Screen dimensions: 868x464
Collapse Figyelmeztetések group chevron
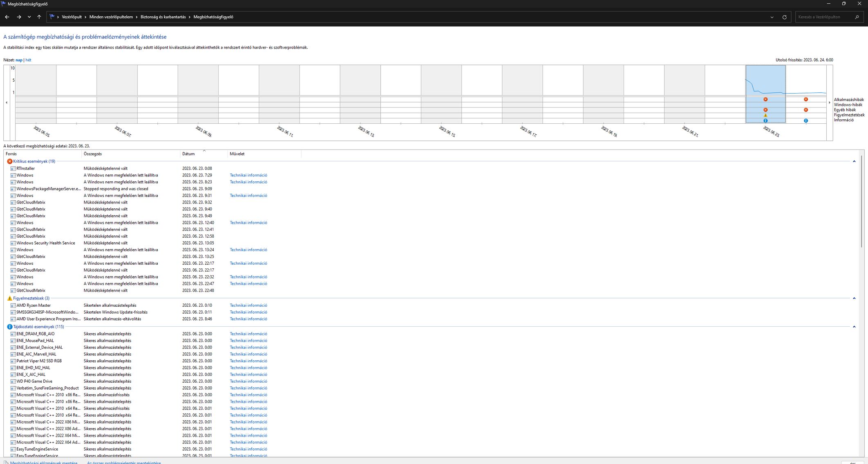coord(854,298)
